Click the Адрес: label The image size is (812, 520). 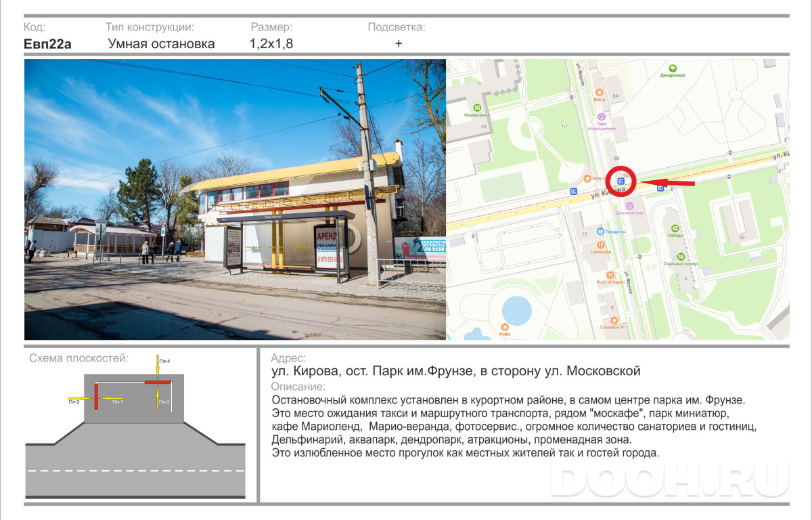coord(288,358)
